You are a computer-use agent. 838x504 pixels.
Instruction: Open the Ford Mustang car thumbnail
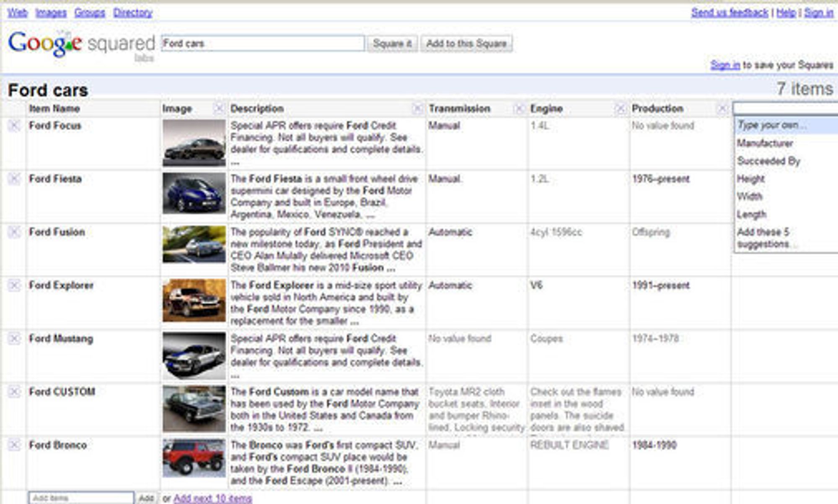[x=194, y=356]
